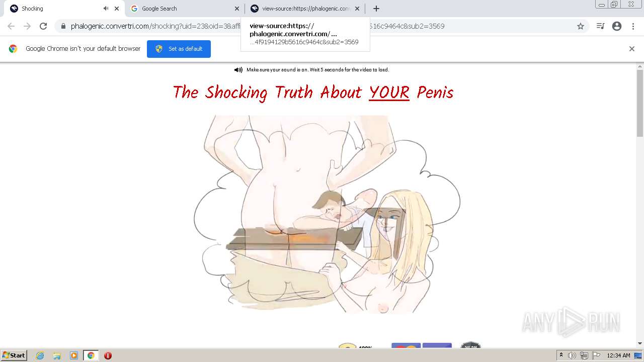
Task: Mute the Shocking tab audio icon
Action: [x=106, y=9]
